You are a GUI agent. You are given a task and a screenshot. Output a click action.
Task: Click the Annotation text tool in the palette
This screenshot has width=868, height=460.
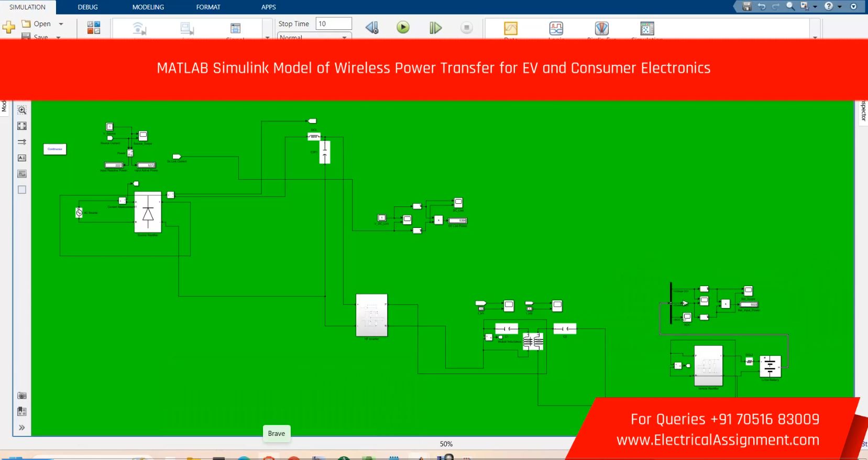click(x=22, y=158)
